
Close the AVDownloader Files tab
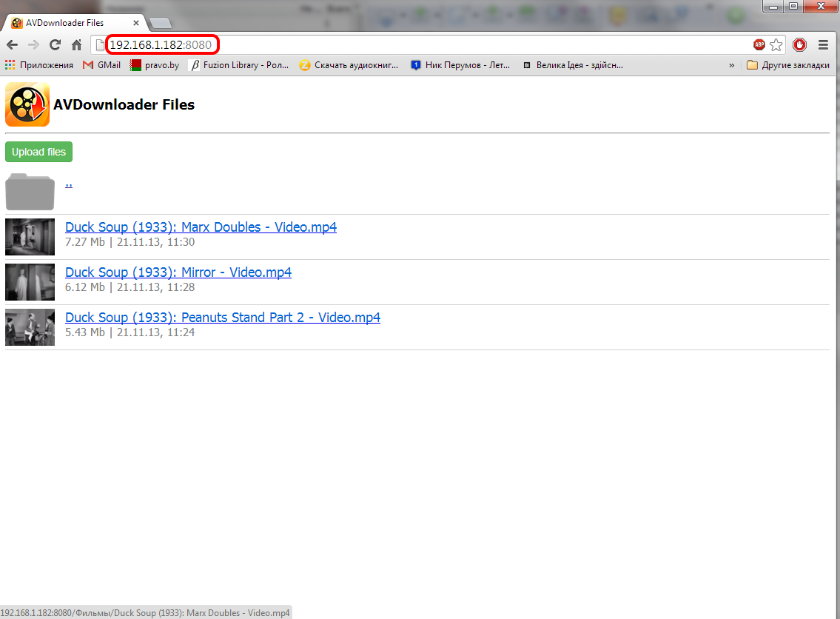(136, 23)
